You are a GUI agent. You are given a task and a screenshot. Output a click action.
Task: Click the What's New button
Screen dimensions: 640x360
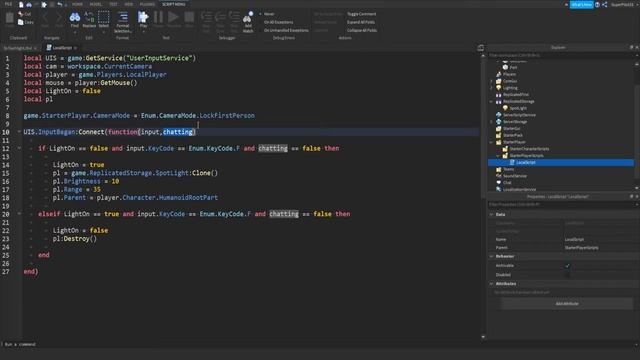point(582,4)
